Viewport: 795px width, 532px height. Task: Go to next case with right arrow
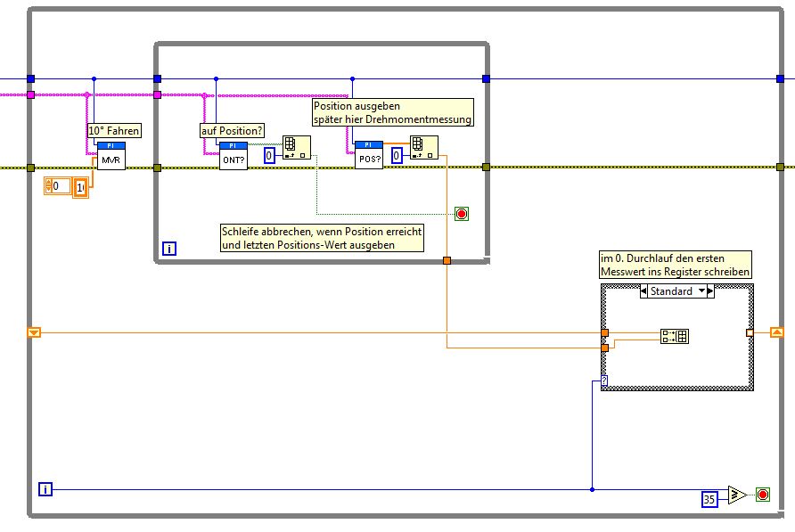click(x=710, y=291)
